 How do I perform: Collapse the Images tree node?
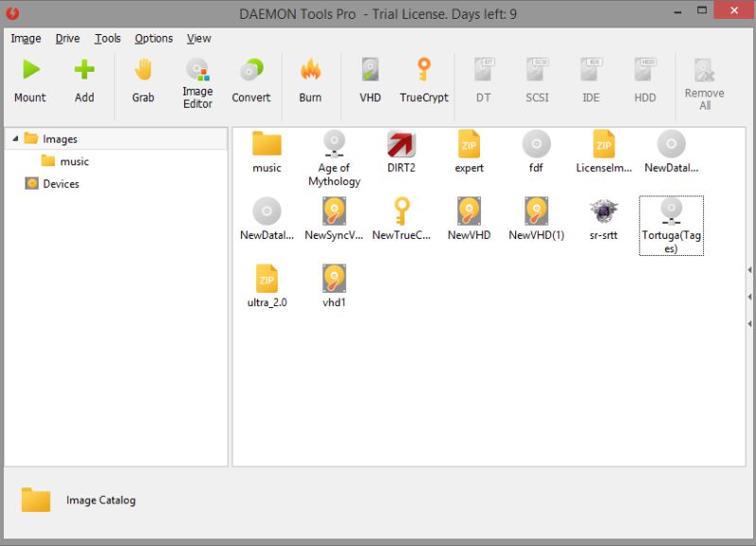click(15, 138)
